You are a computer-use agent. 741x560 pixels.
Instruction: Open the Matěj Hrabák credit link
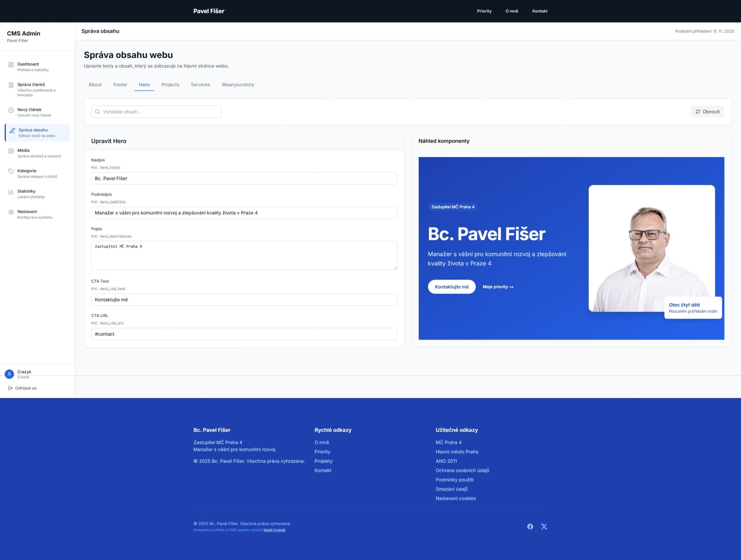[274, 530]
